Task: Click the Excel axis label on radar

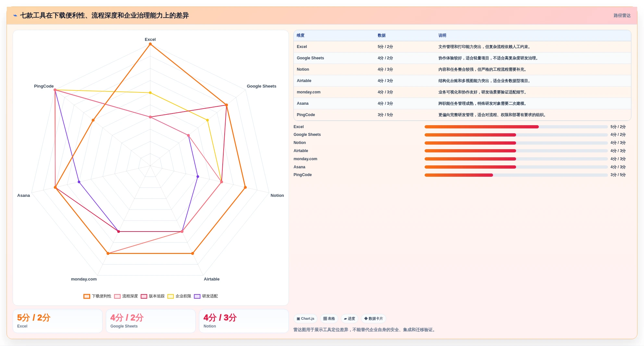Action: [x=150, y=40]
